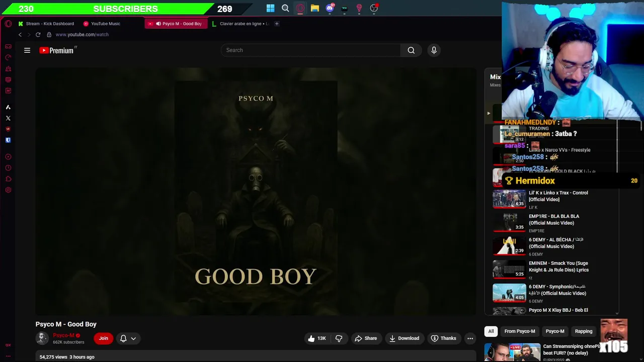The width and height of the screenshot is (644, 362).
Task: Open more actions three-dot menu under video
Action: coord(470,338)
